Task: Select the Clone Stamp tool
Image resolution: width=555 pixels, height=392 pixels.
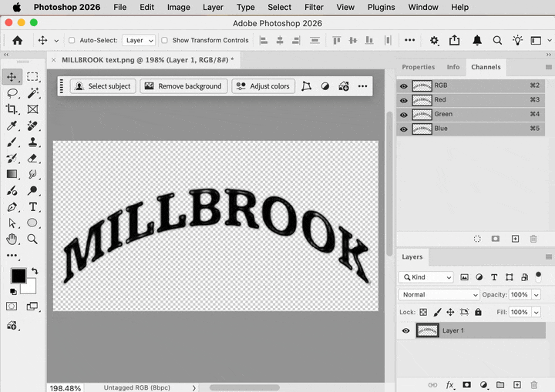Action: coord(32,142)
